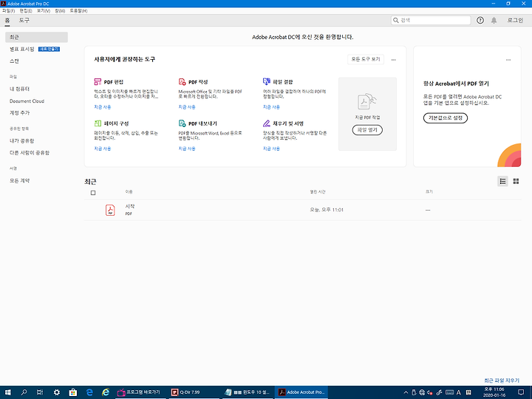Click the taskbar clock showing 2020-01-16
This screenshot has height=399, width=532.
pyautogui.click(x=494, y=392)
